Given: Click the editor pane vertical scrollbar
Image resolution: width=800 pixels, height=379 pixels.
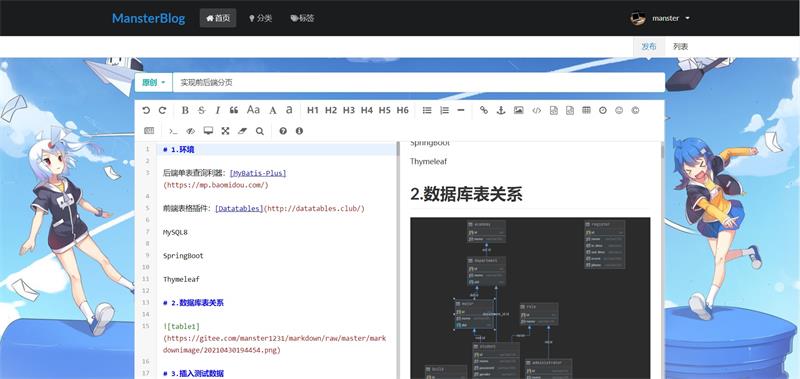Looking at the screenshot, I should [398, 149].
